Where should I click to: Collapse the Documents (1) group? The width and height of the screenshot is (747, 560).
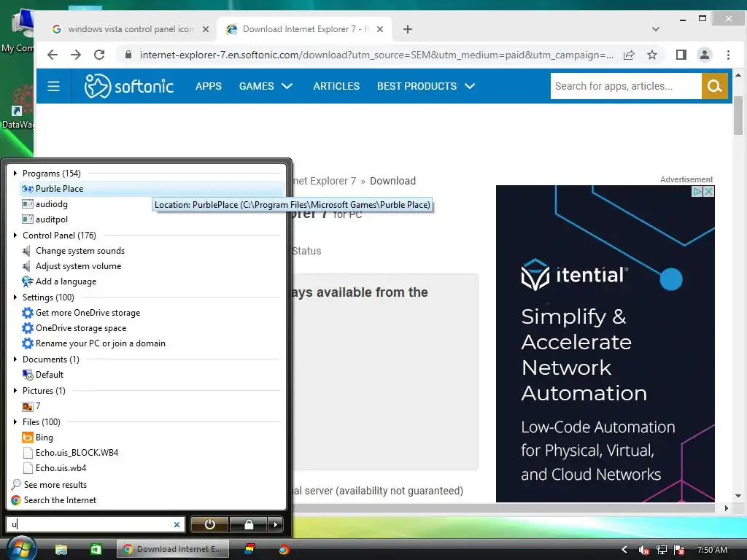click(x=15, y=359)
